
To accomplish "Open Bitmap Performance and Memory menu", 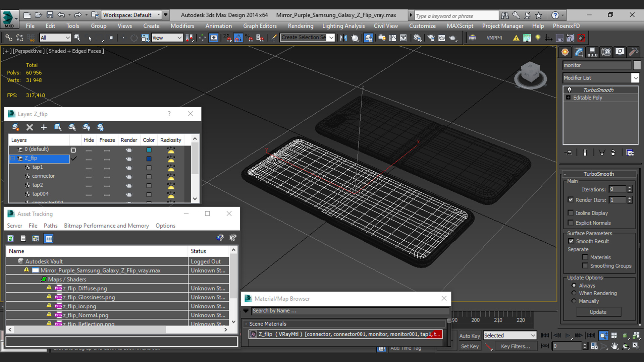I will 106,226.
